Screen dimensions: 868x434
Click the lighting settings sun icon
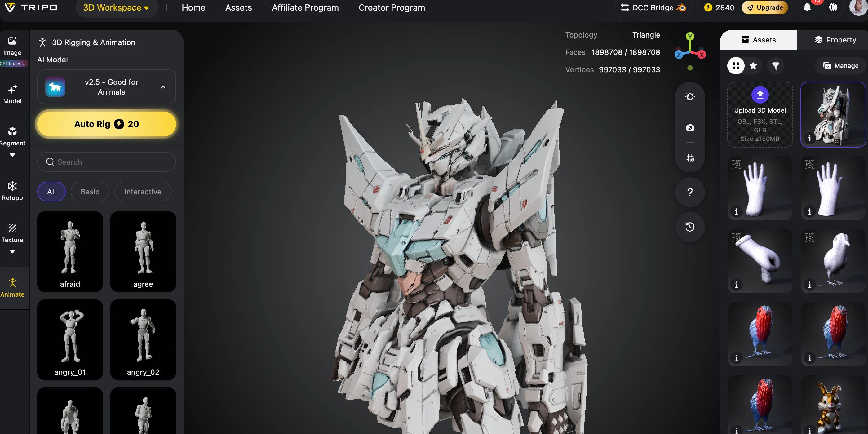[x=690, y=97]
